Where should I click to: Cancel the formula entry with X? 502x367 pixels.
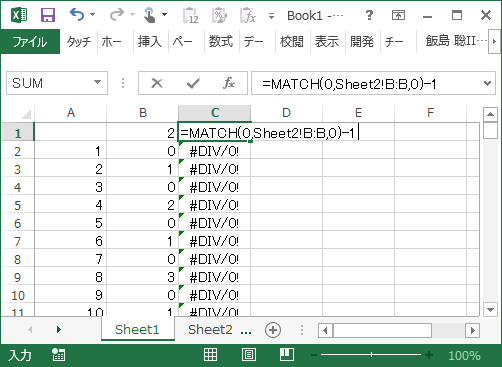click(157, 83)
